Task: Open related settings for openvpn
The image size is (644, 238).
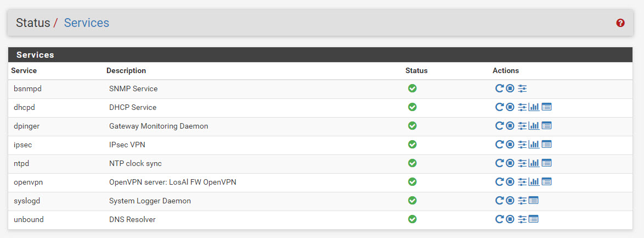Action: 522,181
